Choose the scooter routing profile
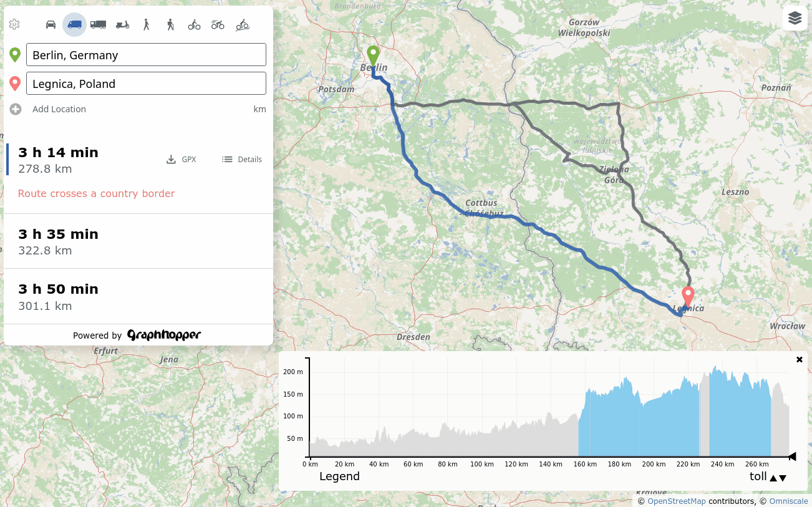The image size is (812, 507). [x=122, y=24]
